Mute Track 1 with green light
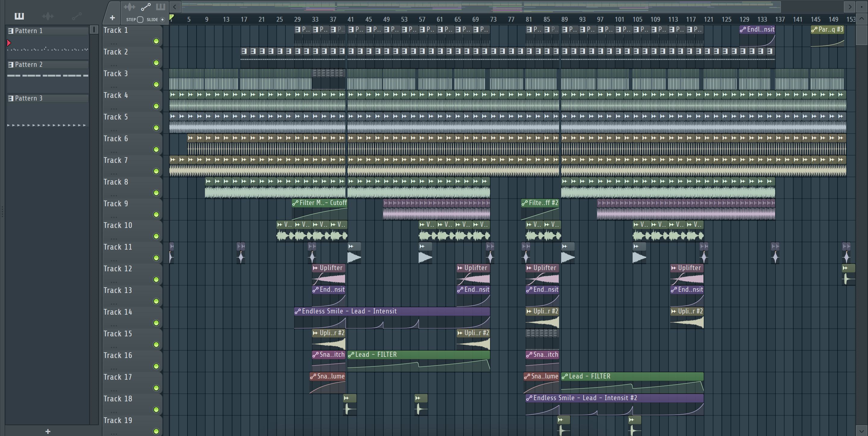 coord(156,41)
